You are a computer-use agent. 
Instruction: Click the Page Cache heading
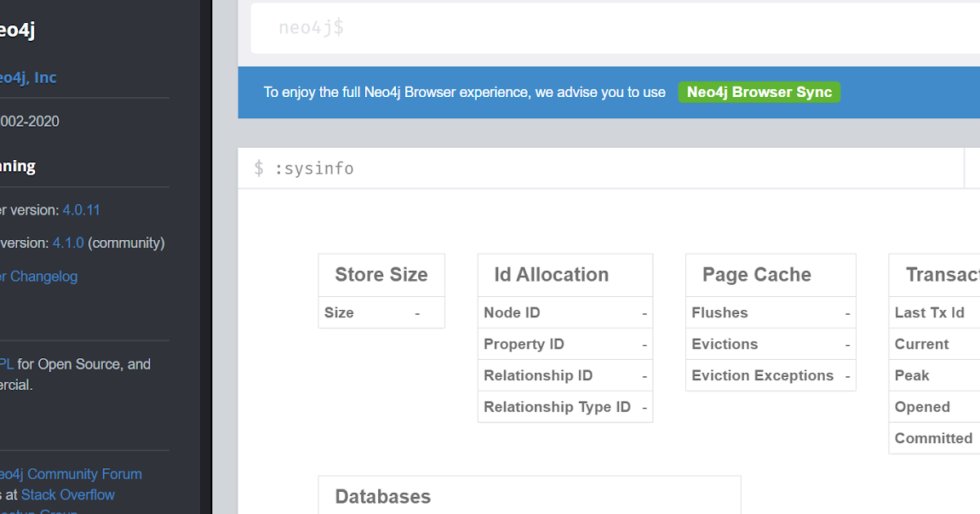coord(756,275)
